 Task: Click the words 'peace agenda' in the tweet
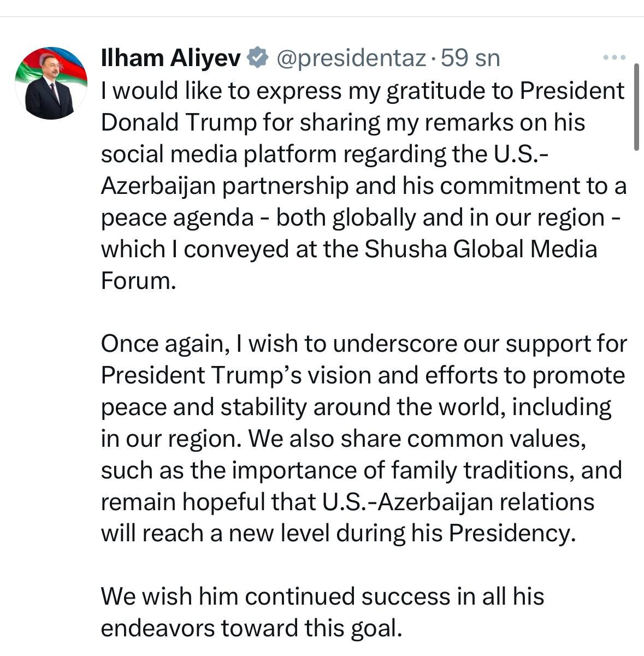pyautogui.click(x=178, y=218)
